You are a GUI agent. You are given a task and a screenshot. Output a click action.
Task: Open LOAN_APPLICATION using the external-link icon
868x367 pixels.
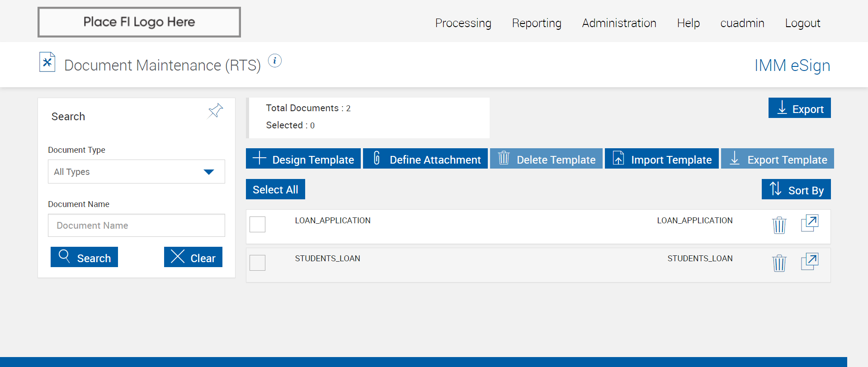click(809, 223)
